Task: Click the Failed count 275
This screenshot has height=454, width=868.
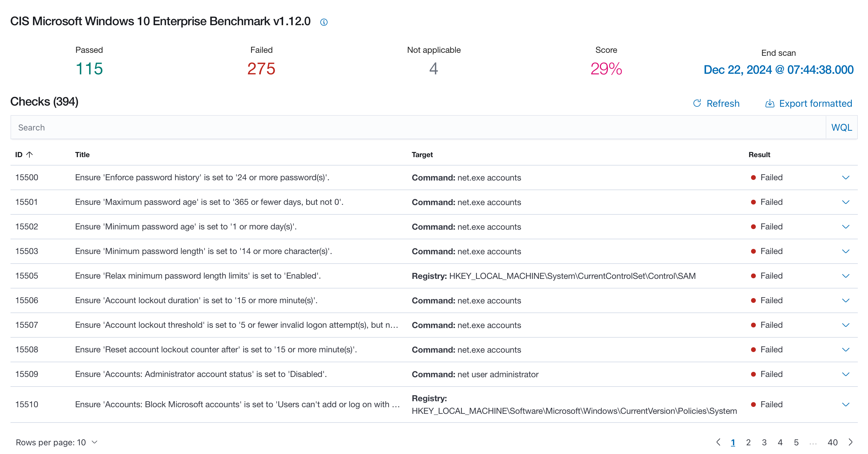Action: tap(261, 69)
